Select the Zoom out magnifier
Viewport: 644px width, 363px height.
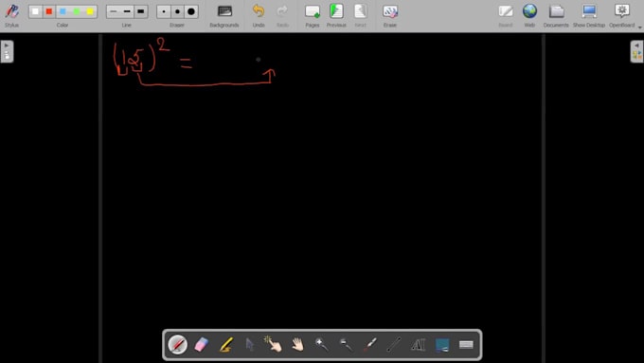click(x=346, y=344)
